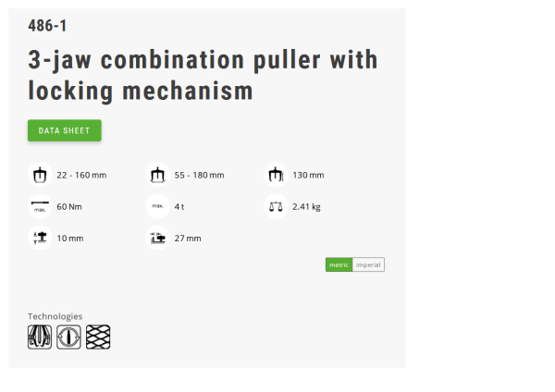Click the 2.41 kg weight value
Viewport: 555px width, 392px height.
tap(306, 207)
